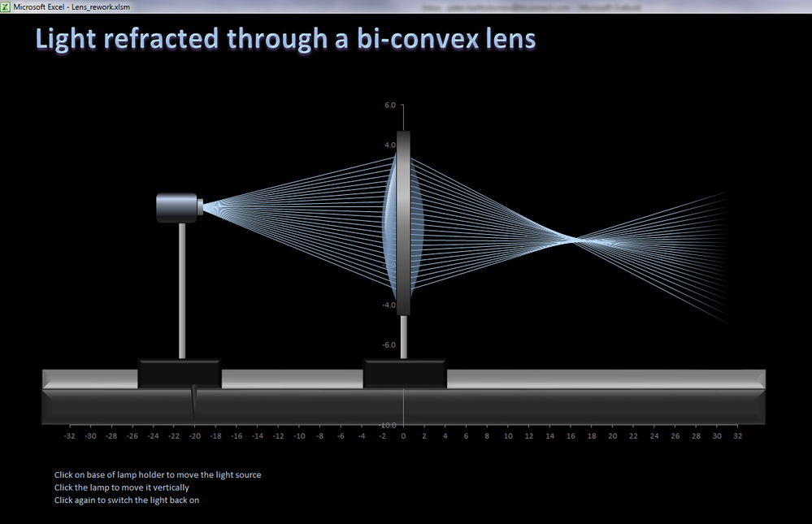
Task: Click the -20 label on the ruler
Action: (x=195, y=435)
